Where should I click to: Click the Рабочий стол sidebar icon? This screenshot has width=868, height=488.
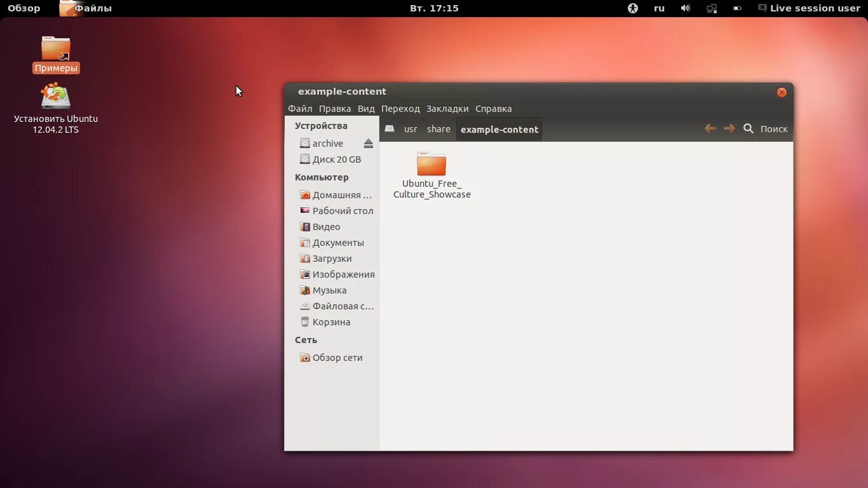click(x=305, y=211)
